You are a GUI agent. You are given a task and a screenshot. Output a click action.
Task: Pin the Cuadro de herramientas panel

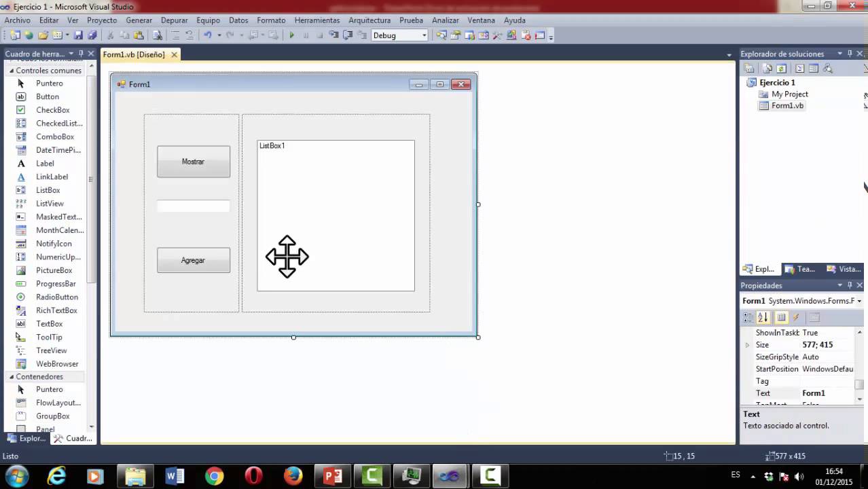click(x=81, y=54)
